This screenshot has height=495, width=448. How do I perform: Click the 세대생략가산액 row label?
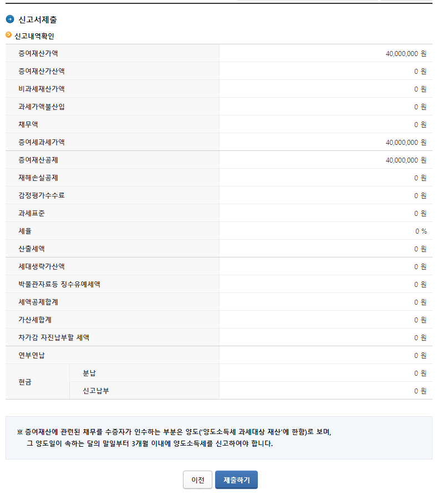42,266
